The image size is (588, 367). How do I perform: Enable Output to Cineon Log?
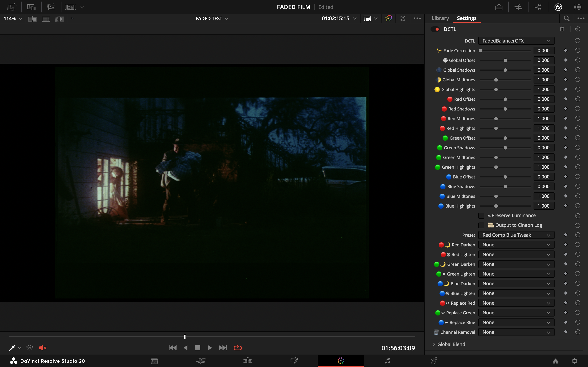481,225
